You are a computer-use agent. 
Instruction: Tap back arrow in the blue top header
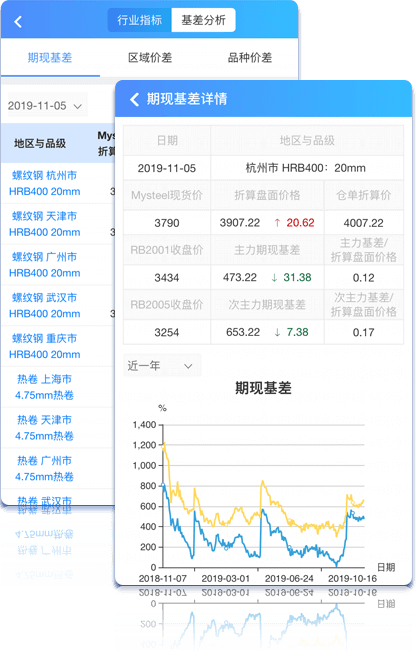[18, 22]
